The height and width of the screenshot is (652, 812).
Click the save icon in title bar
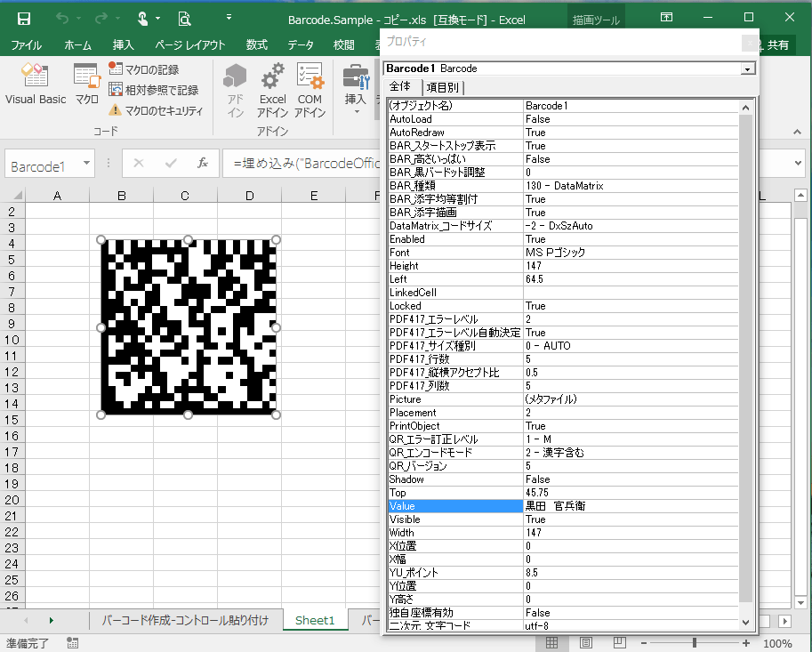(24, 19)
